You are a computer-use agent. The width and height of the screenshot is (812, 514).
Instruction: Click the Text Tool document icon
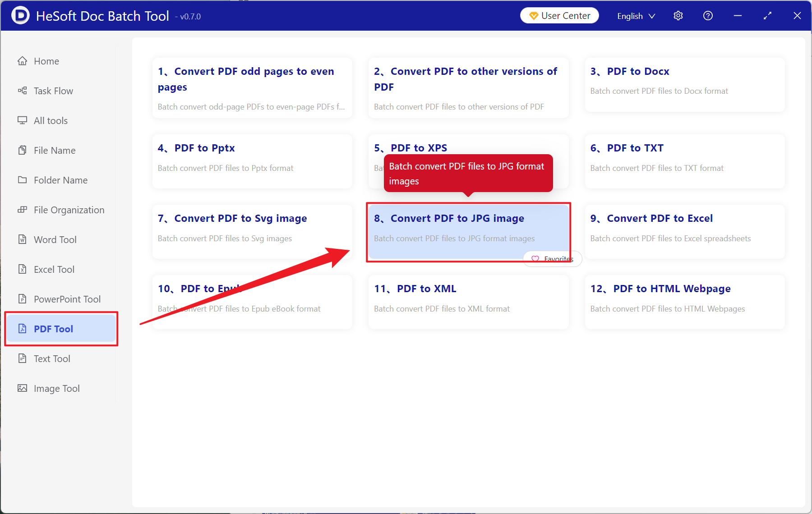tap(22, 358)
